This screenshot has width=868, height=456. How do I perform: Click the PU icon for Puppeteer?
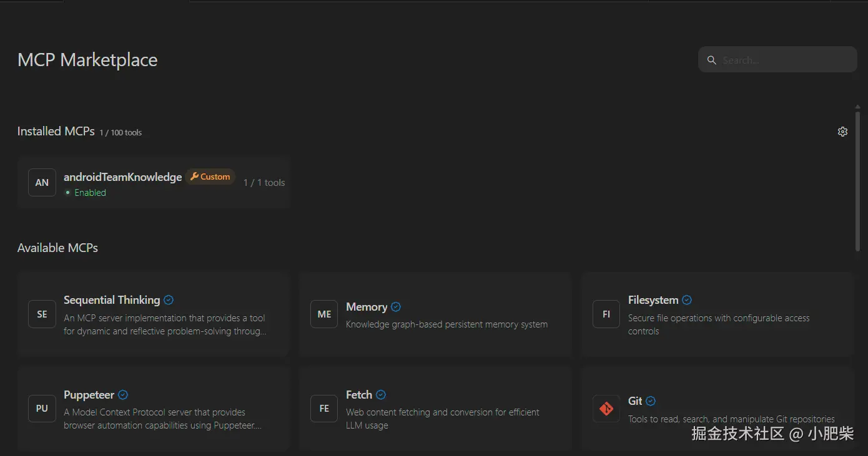(42, 409)
